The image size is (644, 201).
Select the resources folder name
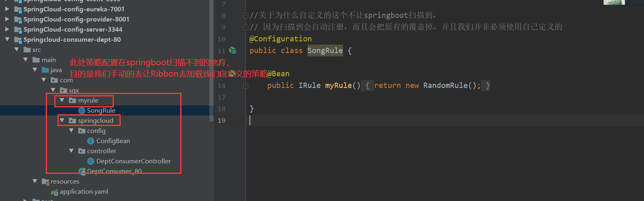coord(65,181)
